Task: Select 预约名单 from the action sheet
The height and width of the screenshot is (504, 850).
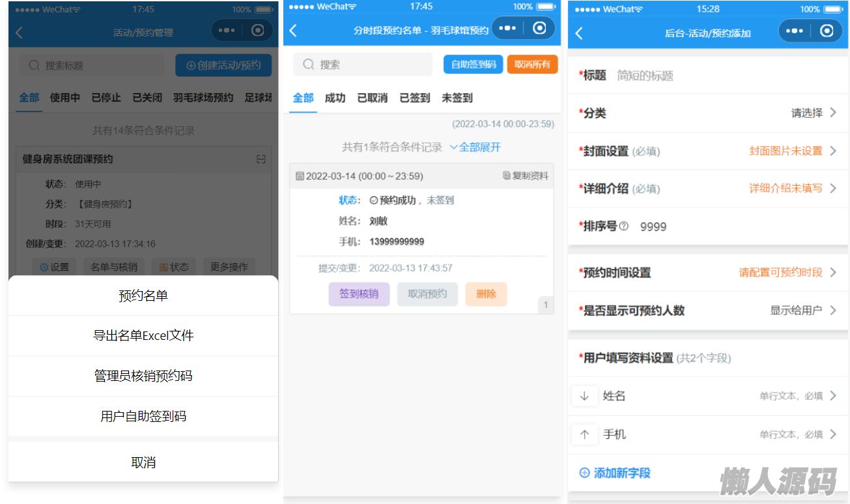Action: point(143,296)
